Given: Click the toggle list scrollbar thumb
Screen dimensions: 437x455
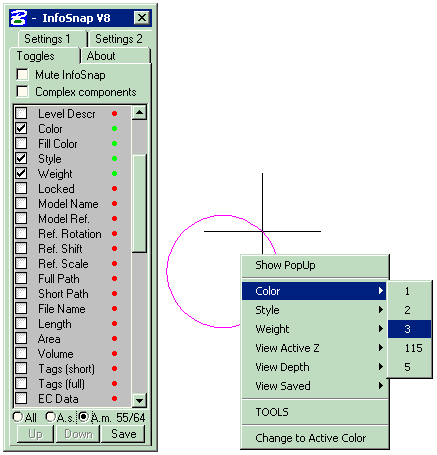Looking at the screenshot, I should [x=139, y=203].
